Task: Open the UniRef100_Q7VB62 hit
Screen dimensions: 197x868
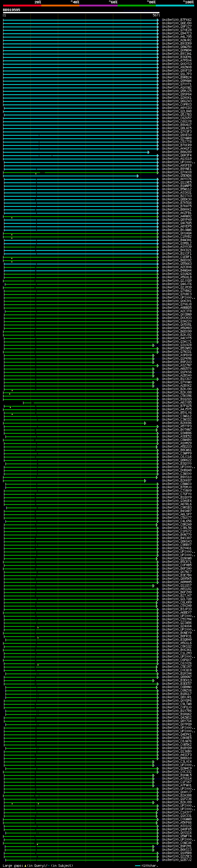Action: [176, 291]
